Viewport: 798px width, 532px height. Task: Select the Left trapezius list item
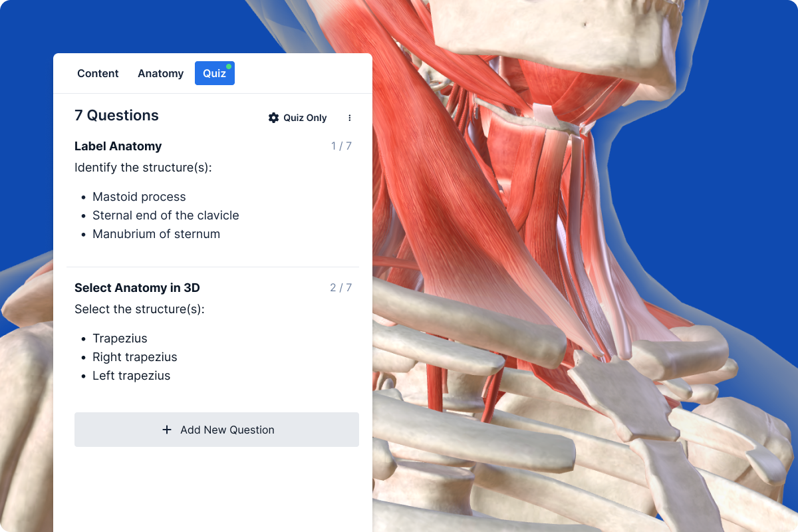tap(131, 376)
